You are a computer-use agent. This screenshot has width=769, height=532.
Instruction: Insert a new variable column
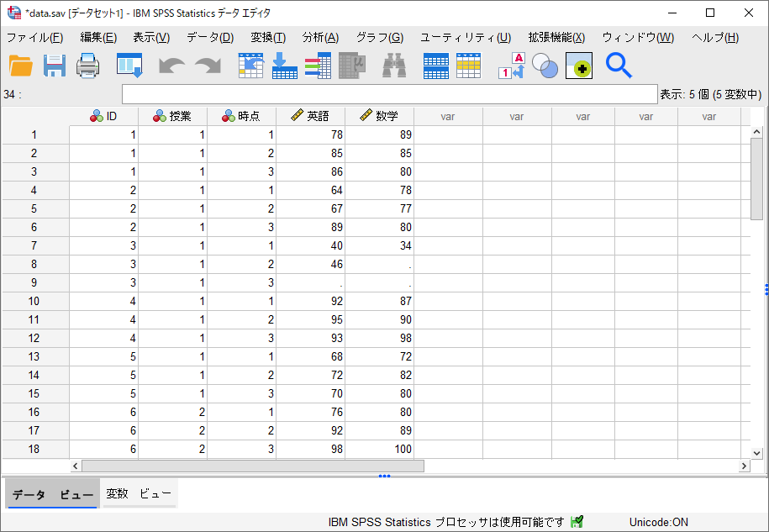(x=468, y=66)
